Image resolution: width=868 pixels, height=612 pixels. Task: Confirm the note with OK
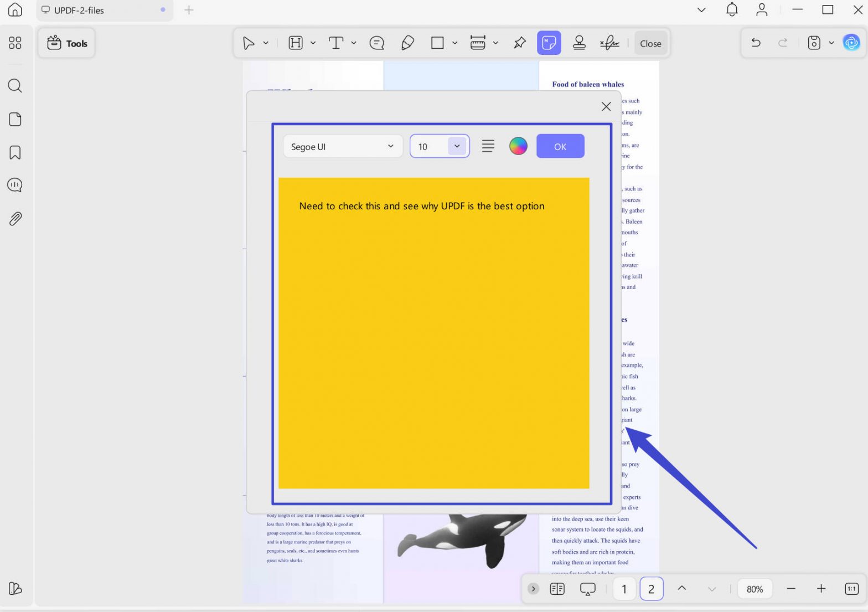click(x=560, y=146)
